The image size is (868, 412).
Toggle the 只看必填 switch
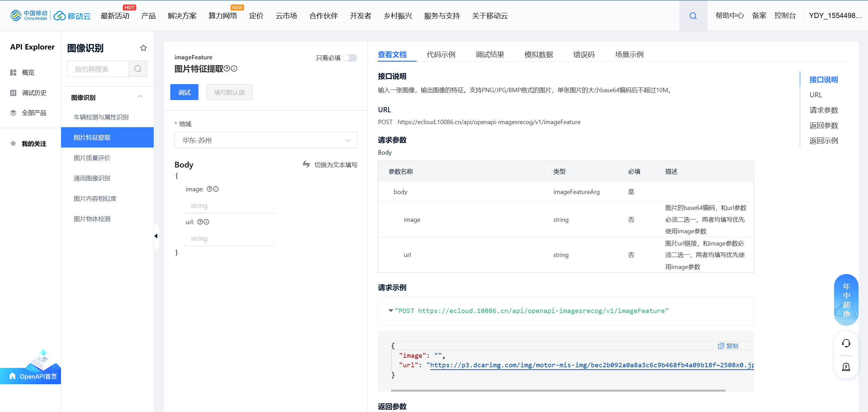(x=350, y=58)
